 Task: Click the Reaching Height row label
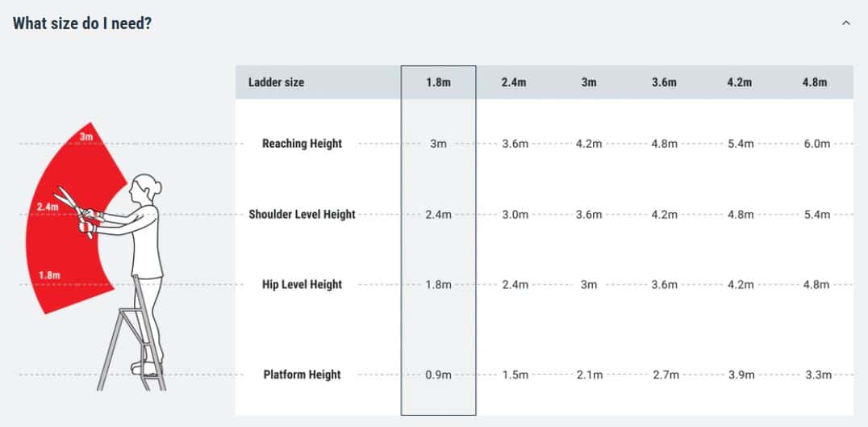pyautogui.click(x=302, y=144)
